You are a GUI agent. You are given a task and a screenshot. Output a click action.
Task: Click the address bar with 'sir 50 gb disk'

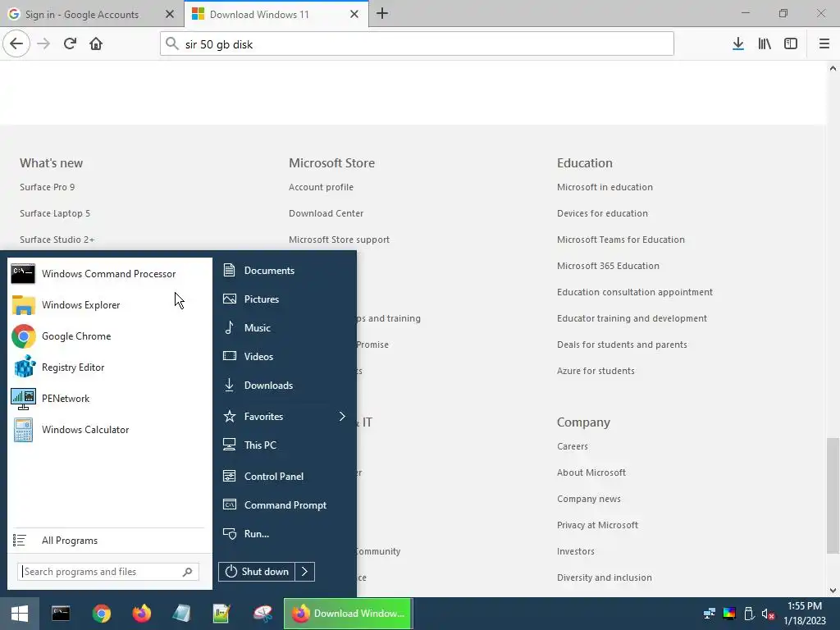417,44
